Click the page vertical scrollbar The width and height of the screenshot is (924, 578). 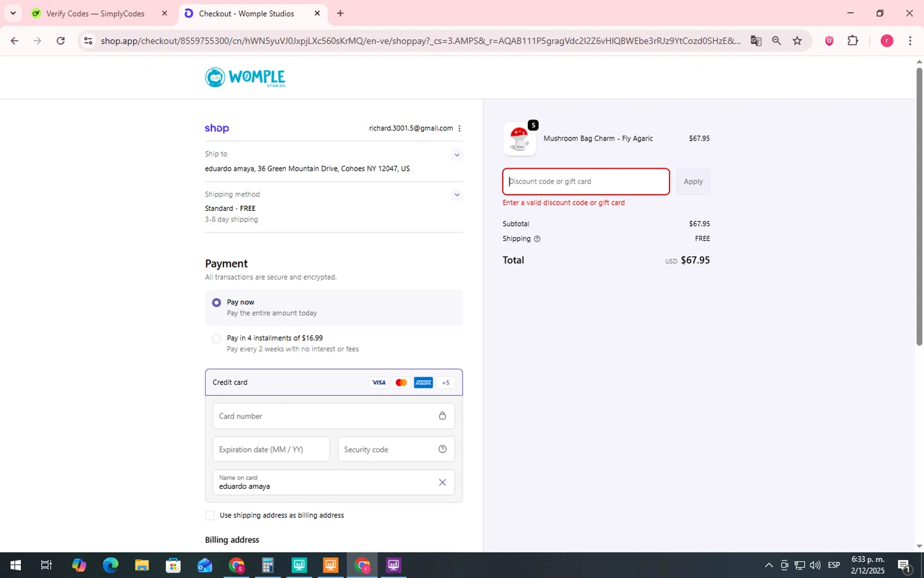pyautogui.click(x=919, y=206)
